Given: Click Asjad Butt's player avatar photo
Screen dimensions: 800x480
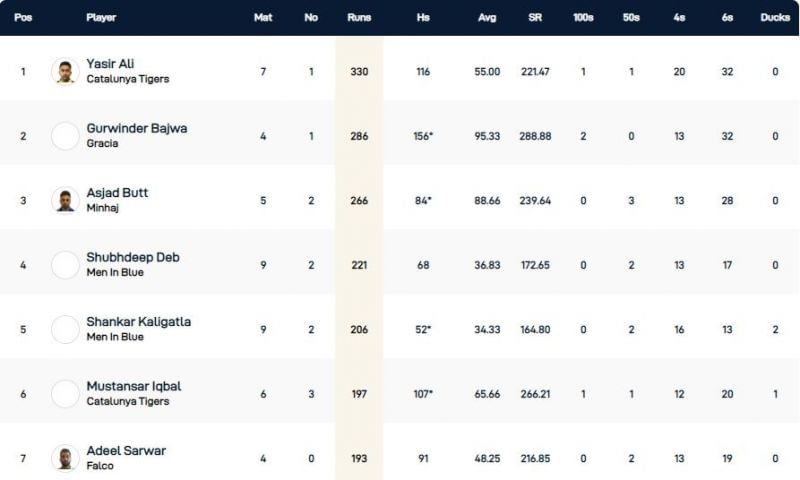Looking at the screenshot, I should tap(65, 200).
